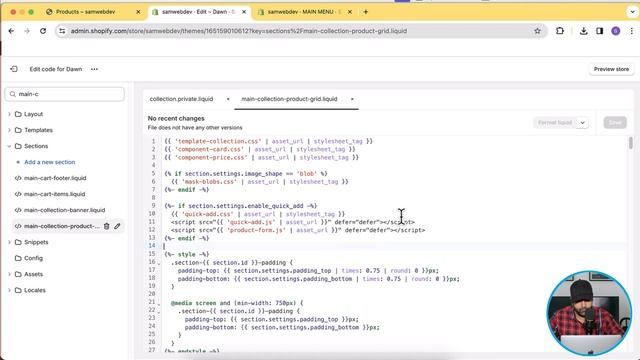Click the Edit code for Dawn title
Screen dimensions: 640x360
tap(56, 69)
